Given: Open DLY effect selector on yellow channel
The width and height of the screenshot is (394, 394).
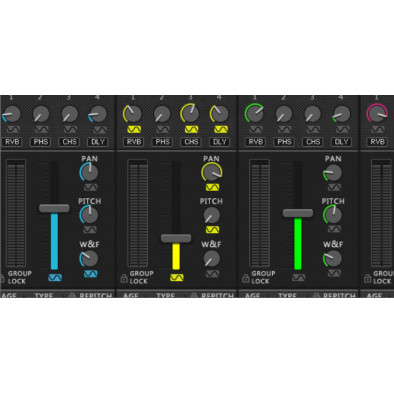Looking at the screenshot, I should tap(220, 142).
